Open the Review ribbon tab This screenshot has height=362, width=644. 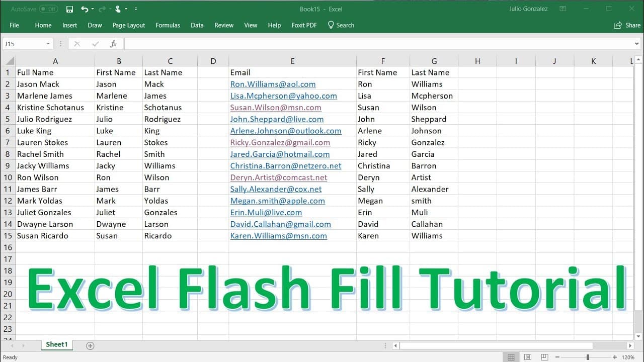[x=224, y=25]
